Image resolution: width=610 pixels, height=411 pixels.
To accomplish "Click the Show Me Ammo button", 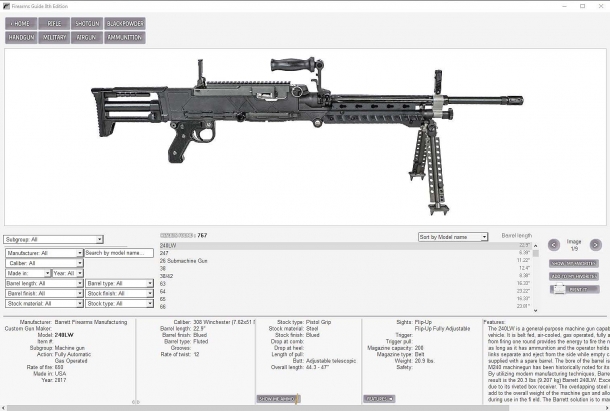I will [279, 399].
